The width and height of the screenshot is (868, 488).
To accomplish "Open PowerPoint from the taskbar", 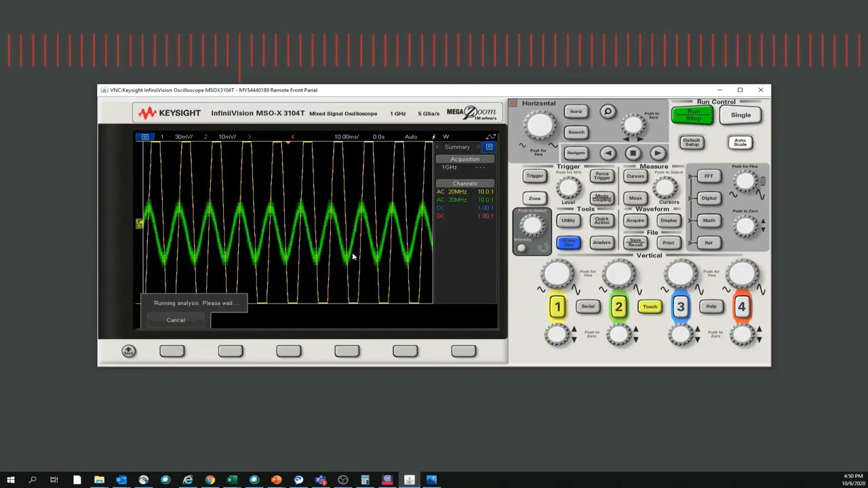I will 276,481.
